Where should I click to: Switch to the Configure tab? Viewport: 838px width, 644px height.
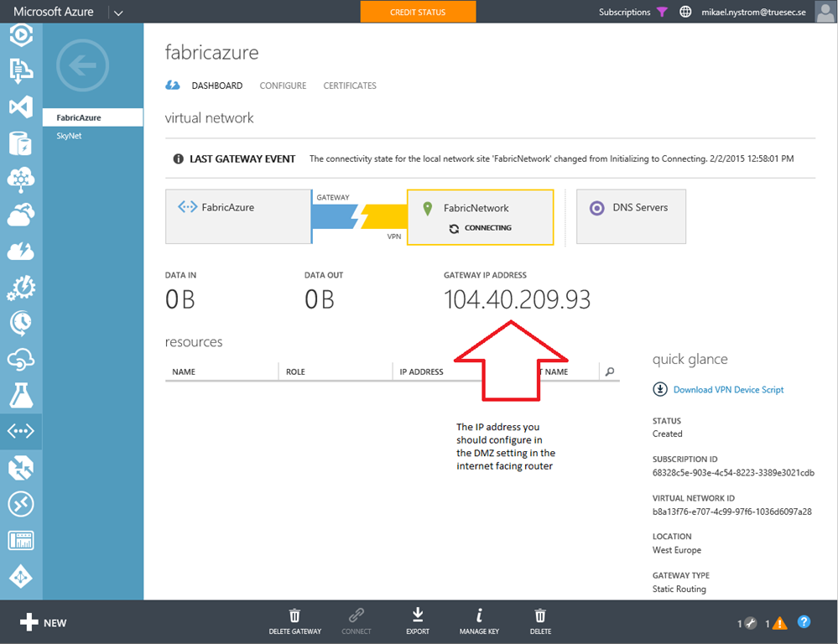pyautogui.click(x=283, y=86)
